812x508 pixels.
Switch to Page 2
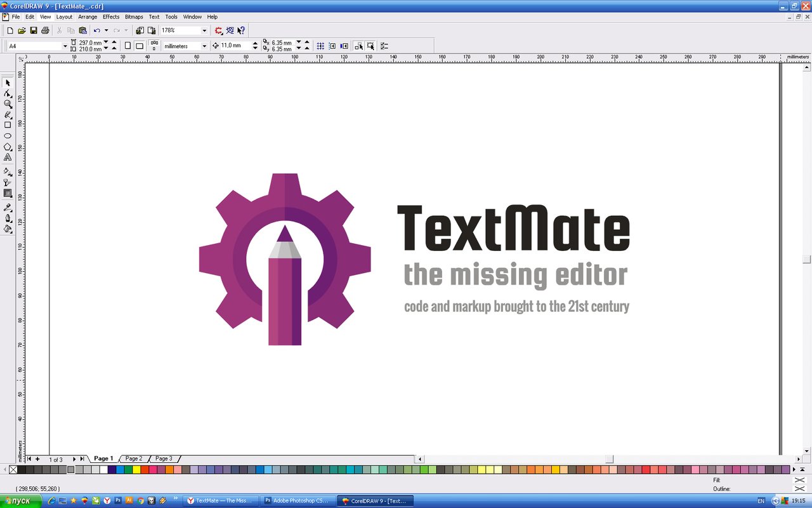coord(133,458)
